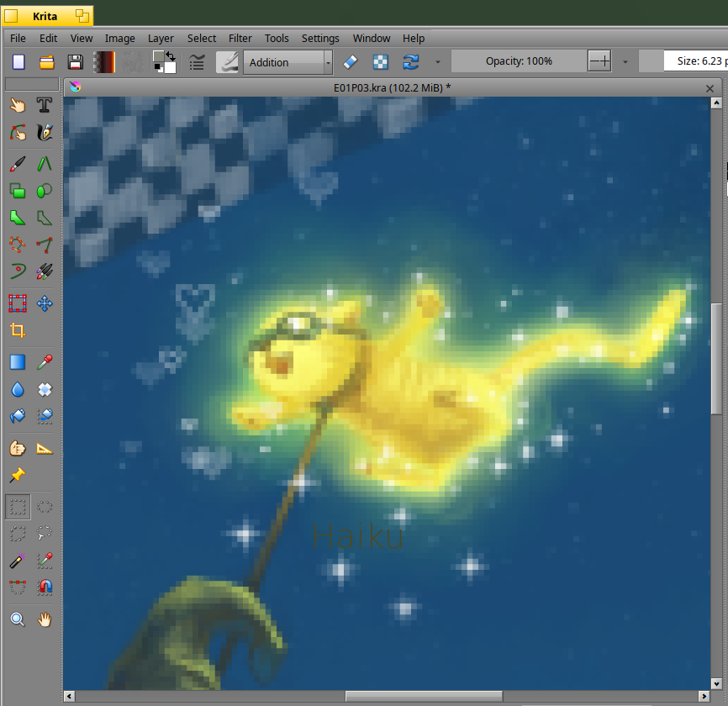The height and width of the screenshot is (706, 728).
Task: Select the Edit Shapes tool
Action: (x=18, y=133)
